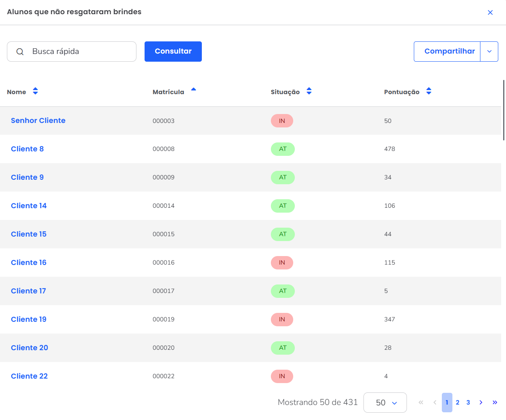Sort table by Pontuação column arrows
This screenshot has width=506, height=420.
click(429, 91)
